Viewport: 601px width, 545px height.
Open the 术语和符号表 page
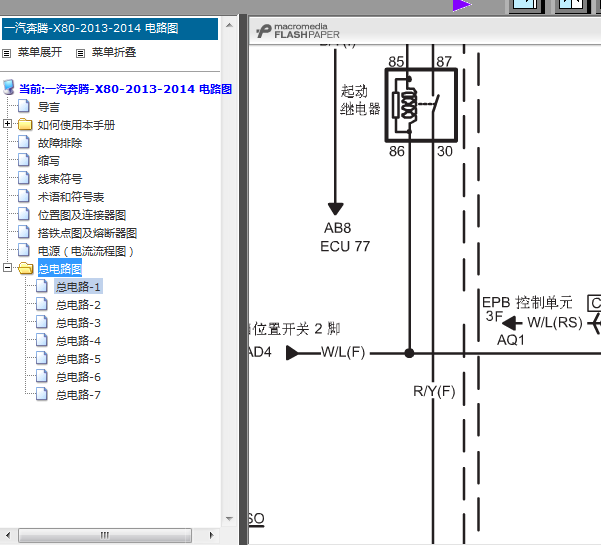coord(71,197)
